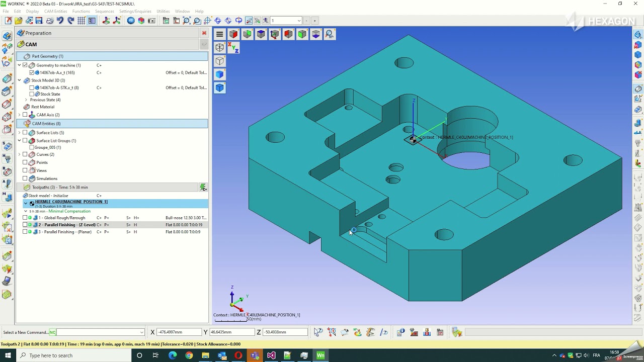Uncheck the 14067ob-A.x_t (165) checkbox
This screenshot has width=644, height=362.
tap(32, 72)
